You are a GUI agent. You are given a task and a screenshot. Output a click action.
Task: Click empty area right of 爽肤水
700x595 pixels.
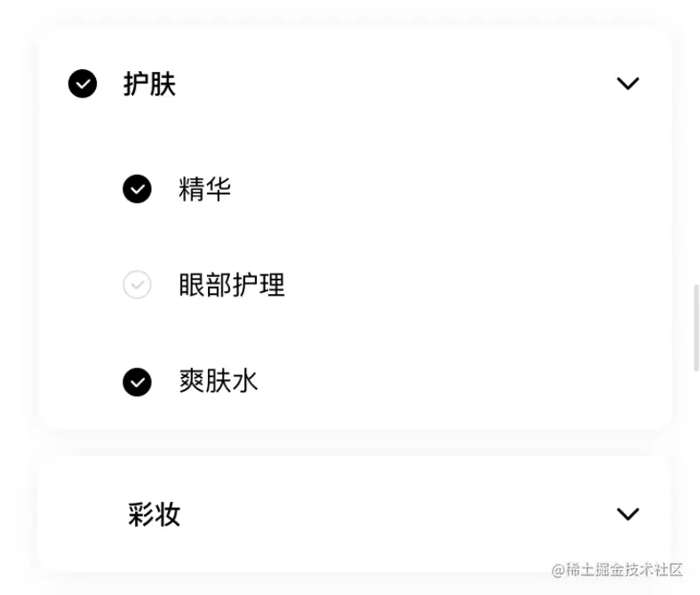coord(460,382)
